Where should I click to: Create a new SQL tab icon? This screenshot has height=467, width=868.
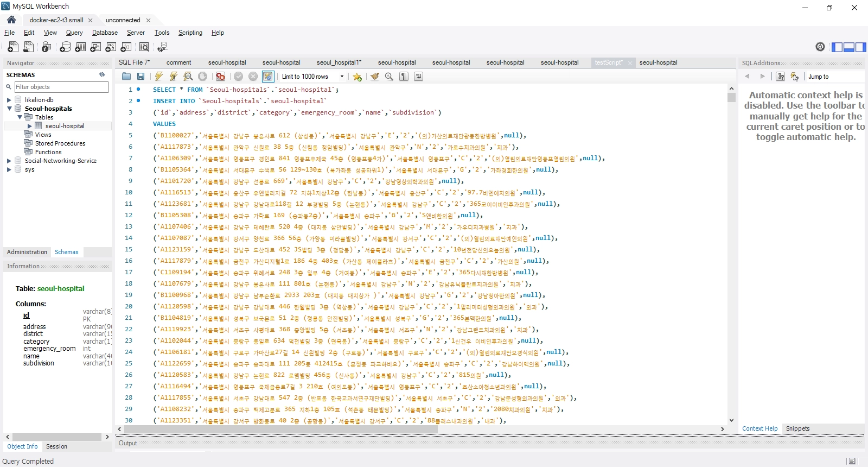click(x=13, y=47)
